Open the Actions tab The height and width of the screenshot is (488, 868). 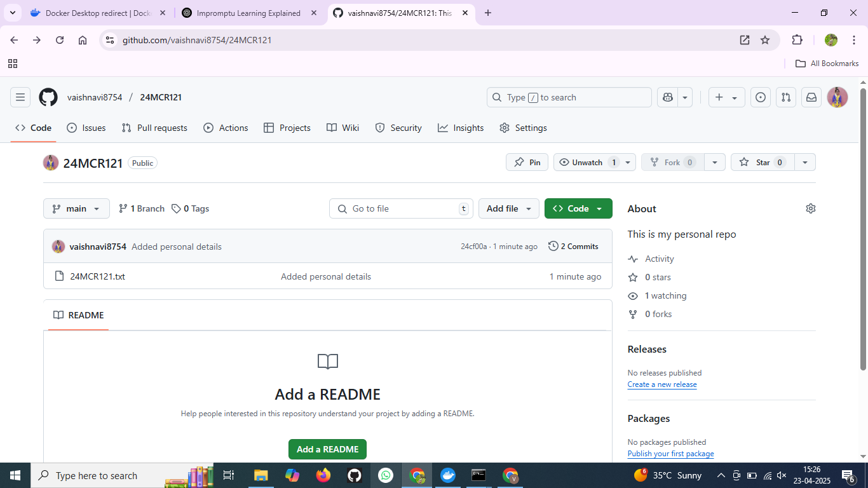tap(226, 128)
